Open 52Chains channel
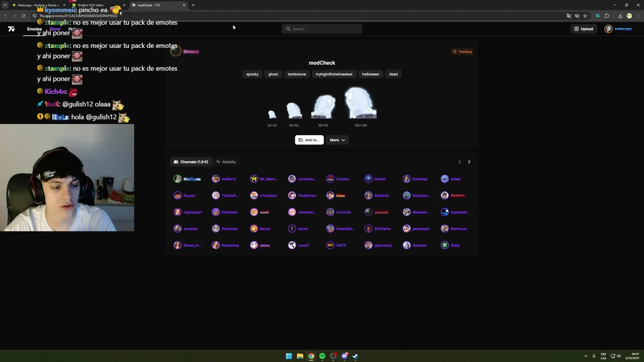 tap(377, 229)
